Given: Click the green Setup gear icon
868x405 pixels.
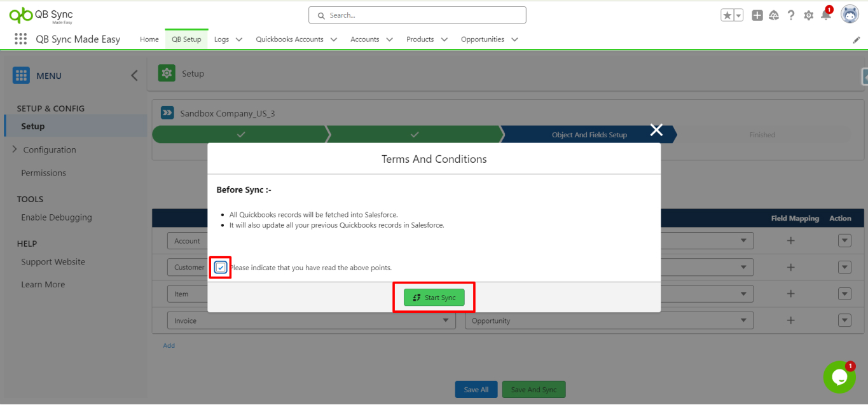Looking at the screenshot, I should pyautogui.click(x=167, y=73).
